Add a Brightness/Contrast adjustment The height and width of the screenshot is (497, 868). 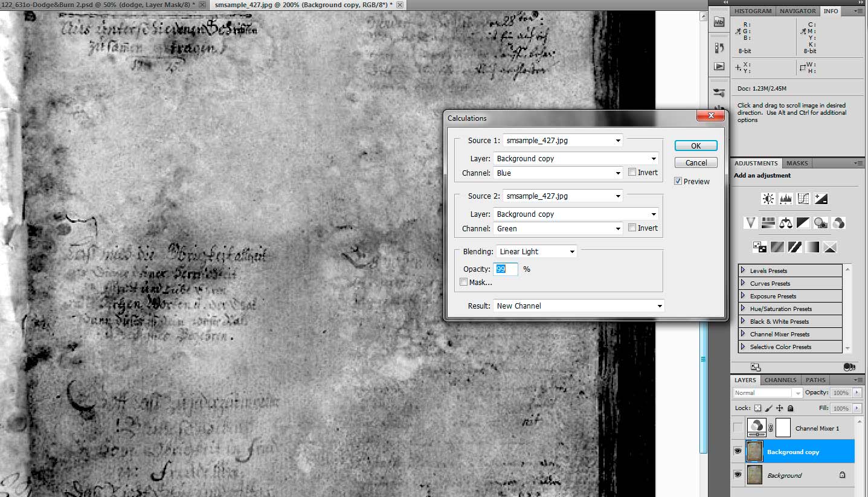768,199
